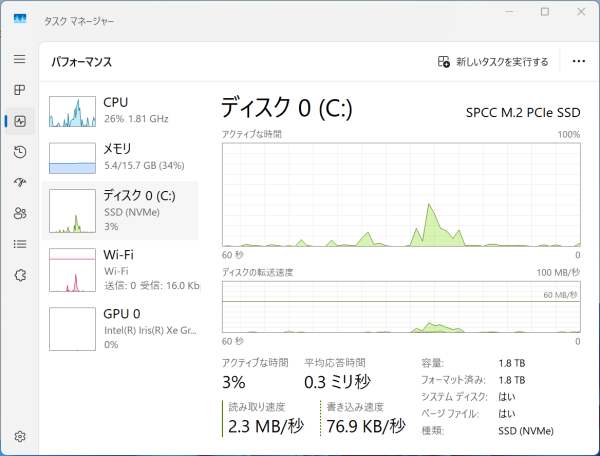Open the hamburger navigation menu
This screenshot has width=600, height=456.
pyautogui.click(x=19, y=59)
